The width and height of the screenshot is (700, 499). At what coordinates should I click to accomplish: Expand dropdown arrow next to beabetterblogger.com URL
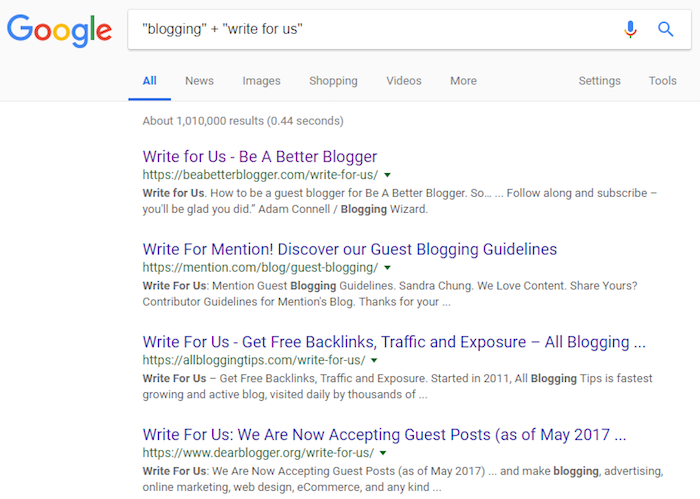pos(388,175)
